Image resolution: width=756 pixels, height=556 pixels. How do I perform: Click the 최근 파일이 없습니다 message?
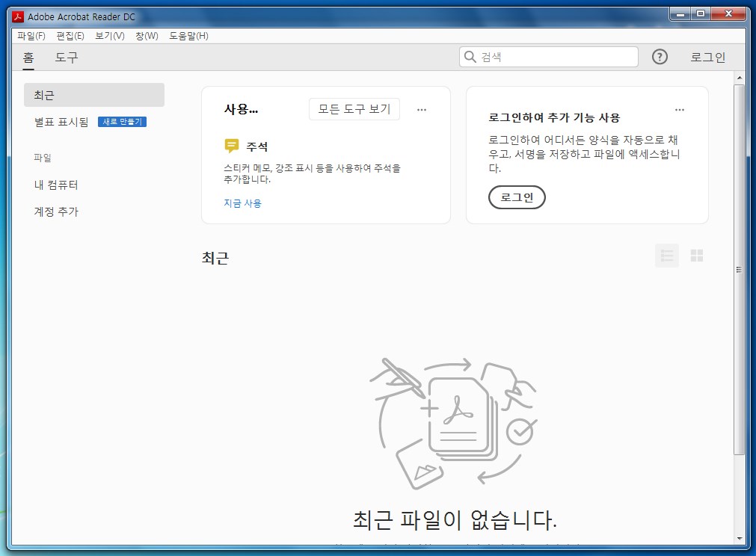click(455, 520)
